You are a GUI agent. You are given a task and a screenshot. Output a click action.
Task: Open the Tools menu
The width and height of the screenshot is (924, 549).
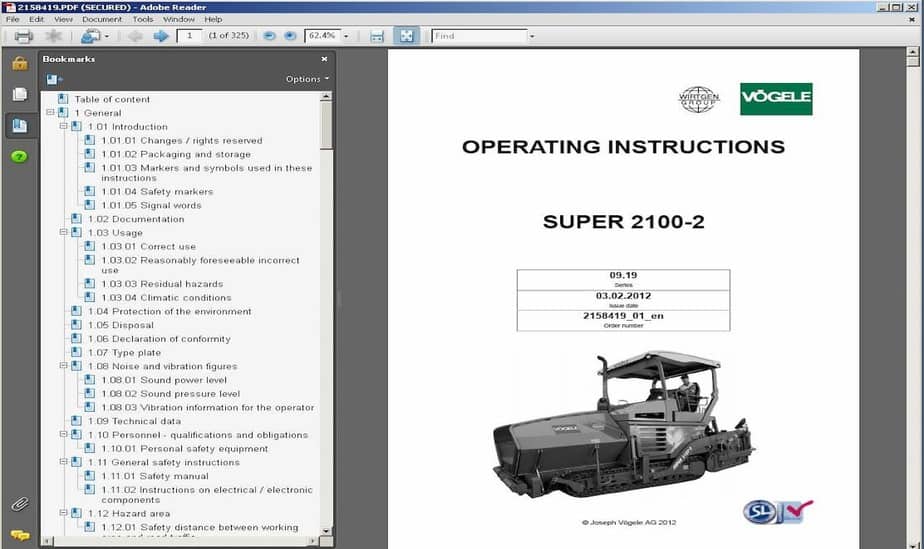143,19
